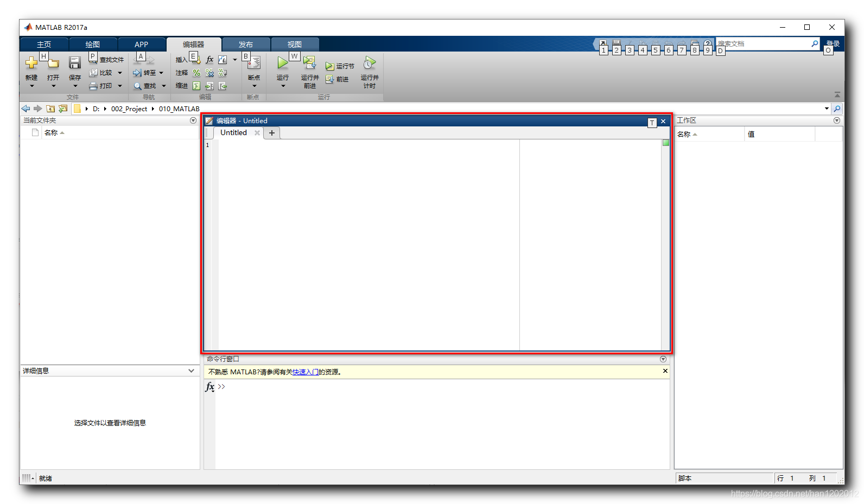The width and height of the screenshot is (864, 504).
Task: Click the Sign In (登录) button
Action: 833,44
